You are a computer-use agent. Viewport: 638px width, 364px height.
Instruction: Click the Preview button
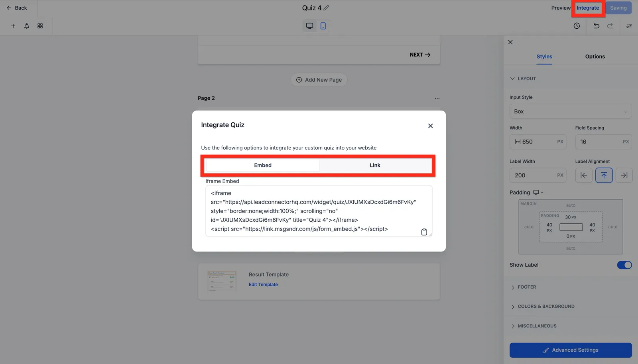561,8
